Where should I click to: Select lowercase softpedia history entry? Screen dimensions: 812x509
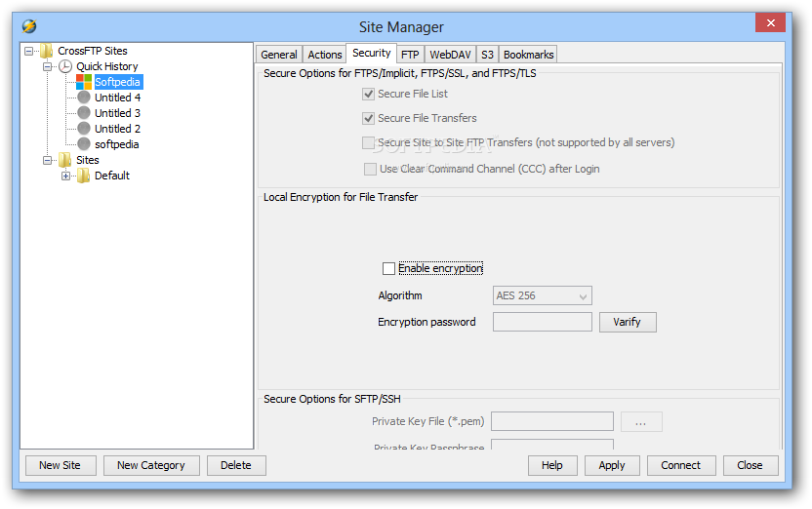[x=116, y=144]
